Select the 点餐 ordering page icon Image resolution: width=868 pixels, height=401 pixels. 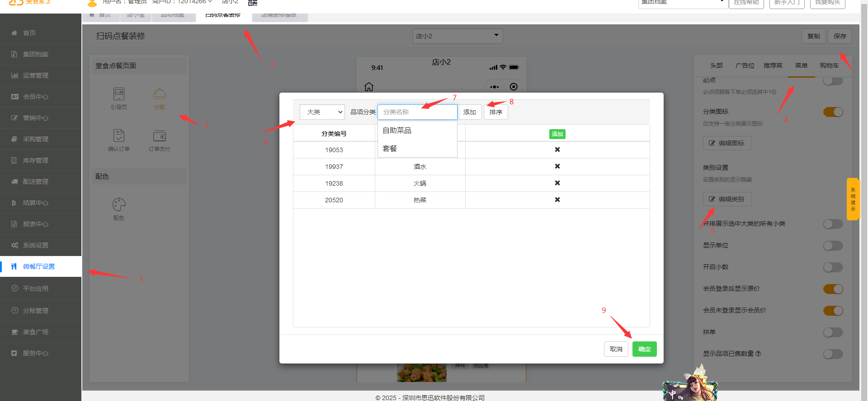[160, 94]
